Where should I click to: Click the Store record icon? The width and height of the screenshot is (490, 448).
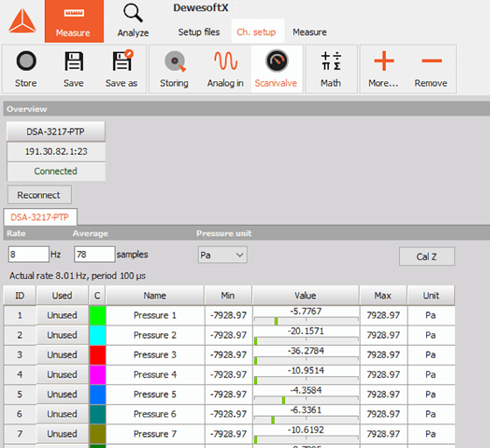(26, 61)
